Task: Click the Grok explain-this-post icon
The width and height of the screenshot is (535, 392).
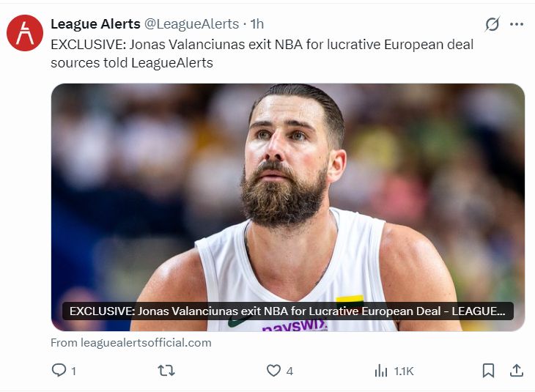Action: click(x=492, y=24)
